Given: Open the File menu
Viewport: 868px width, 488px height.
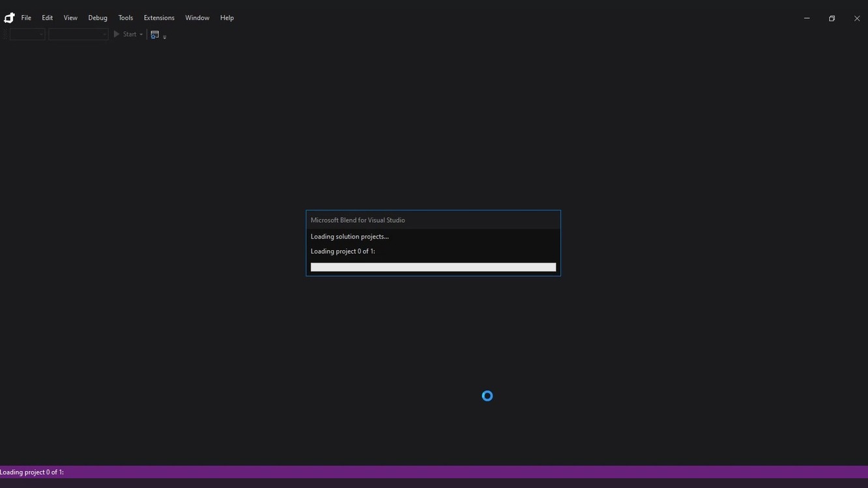Looking at the screenshot, I should tap(26, 18).
